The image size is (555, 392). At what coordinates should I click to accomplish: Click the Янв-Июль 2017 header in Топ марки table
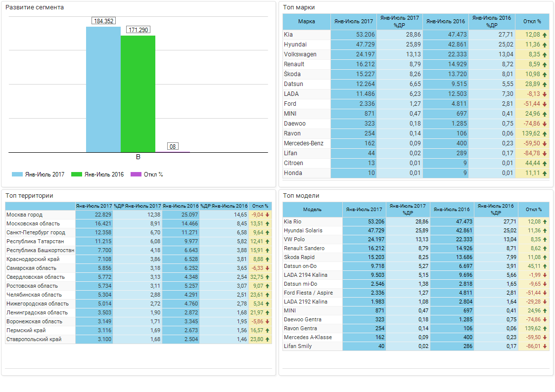pyautogui.click(x=354, y=22)
